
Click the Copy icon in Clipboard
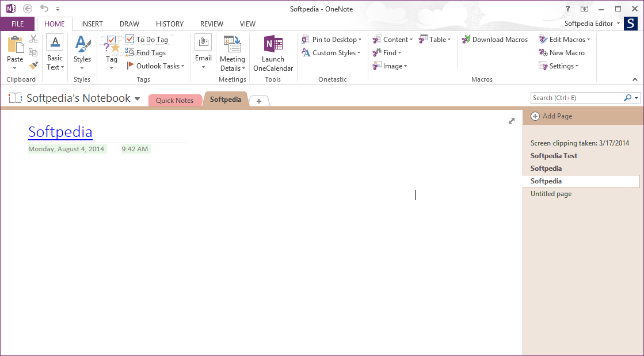[x=33, y=52]
